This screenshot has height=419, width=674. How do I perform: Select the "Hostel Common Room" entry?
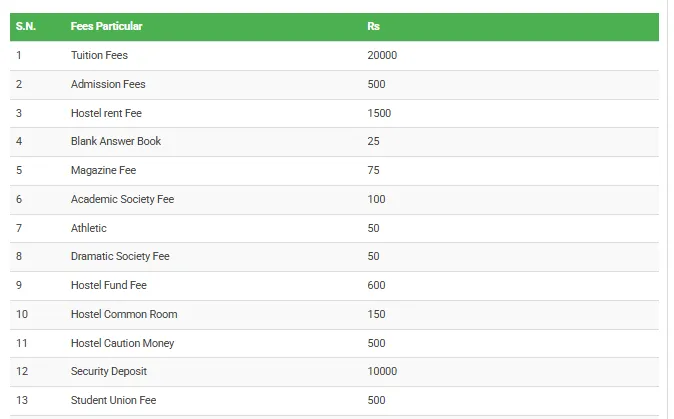124,314
